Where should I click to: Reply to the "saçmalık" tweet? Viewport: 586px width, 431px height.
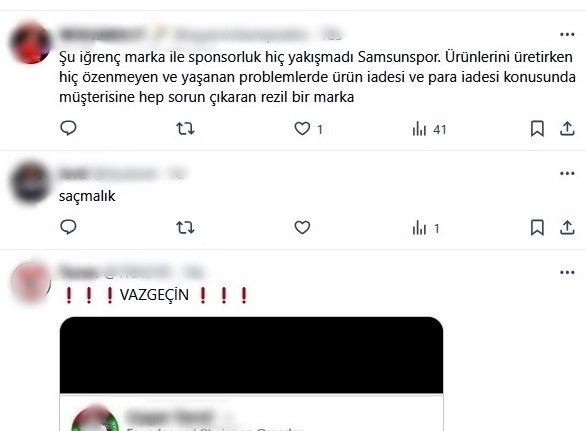(x=68, y=227)
